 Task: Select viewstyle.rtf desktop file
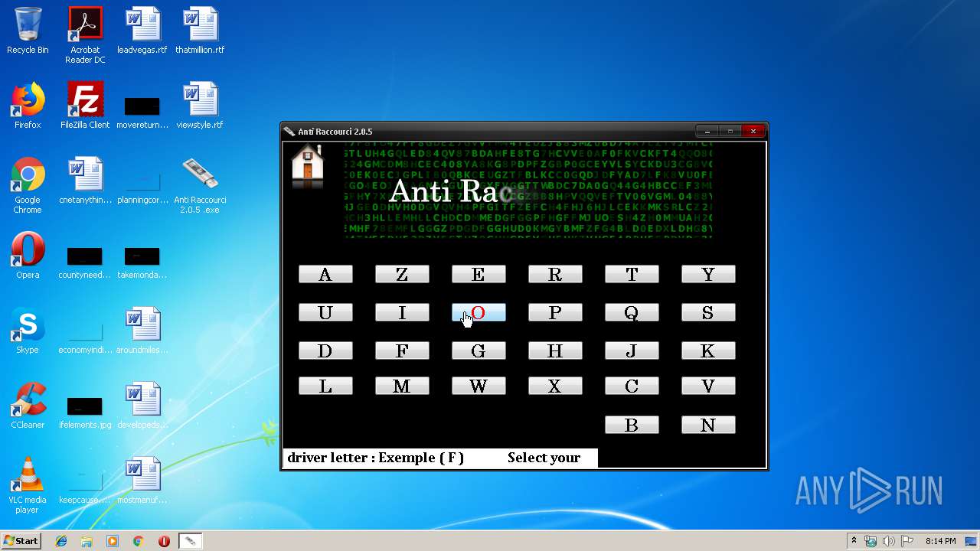[200, 106]
